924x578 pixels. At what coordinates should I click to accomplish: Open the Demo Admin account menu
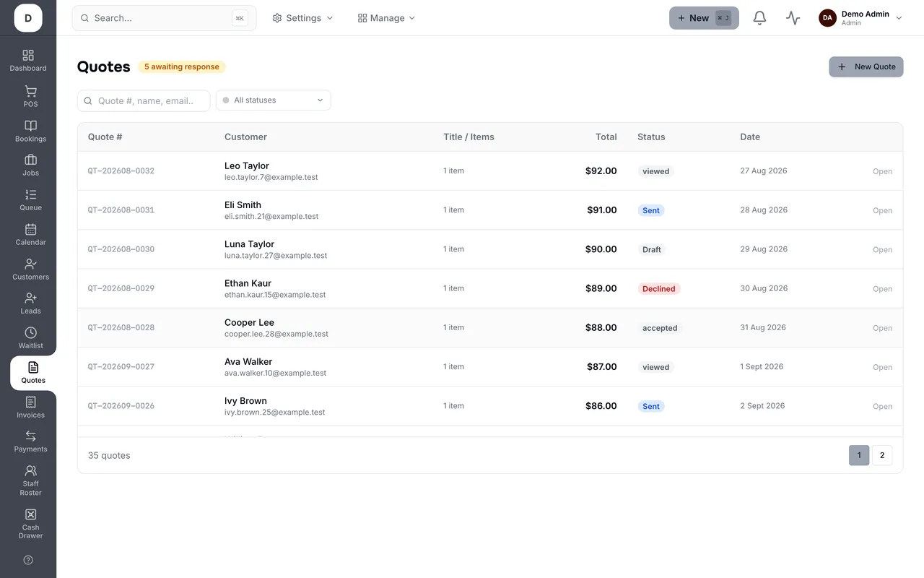860,18
